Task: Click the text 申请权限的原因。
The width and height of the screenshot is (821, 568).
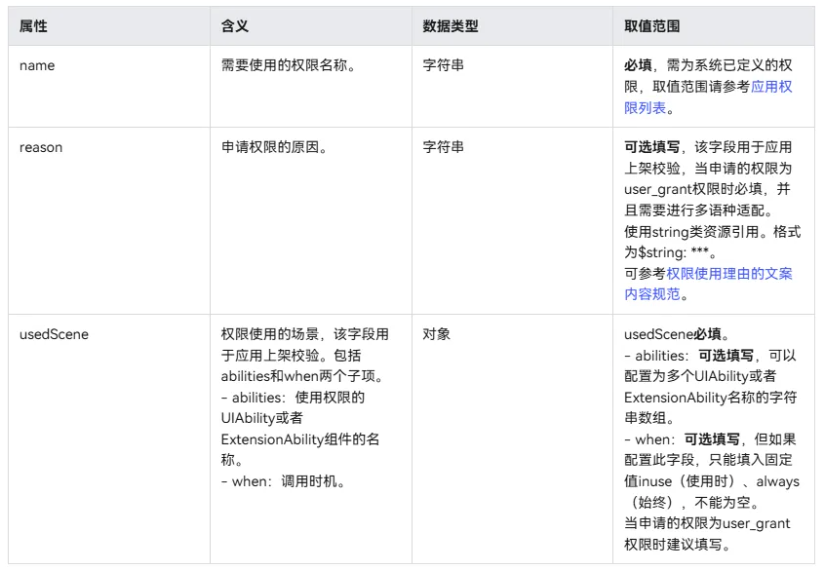Action: 275,148
